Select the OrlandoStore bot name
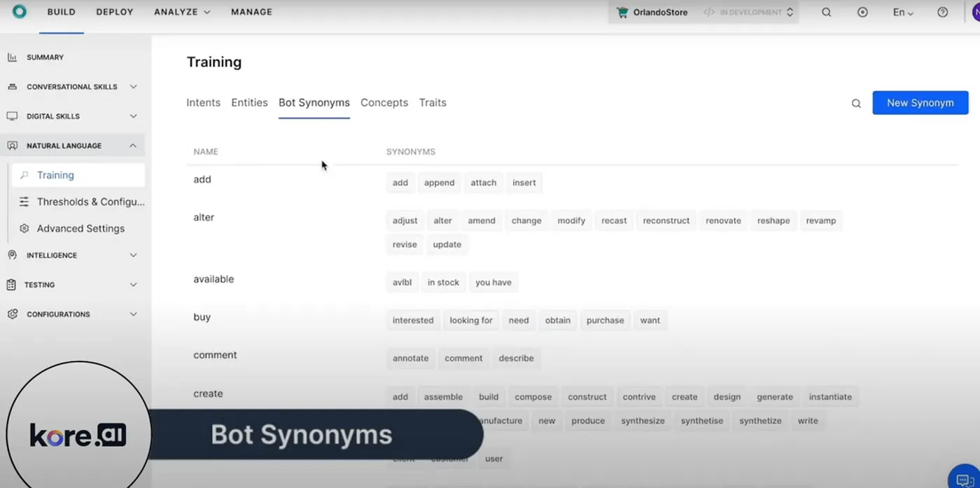Screen dimensions: 980x488 click(x=660, y=12)
